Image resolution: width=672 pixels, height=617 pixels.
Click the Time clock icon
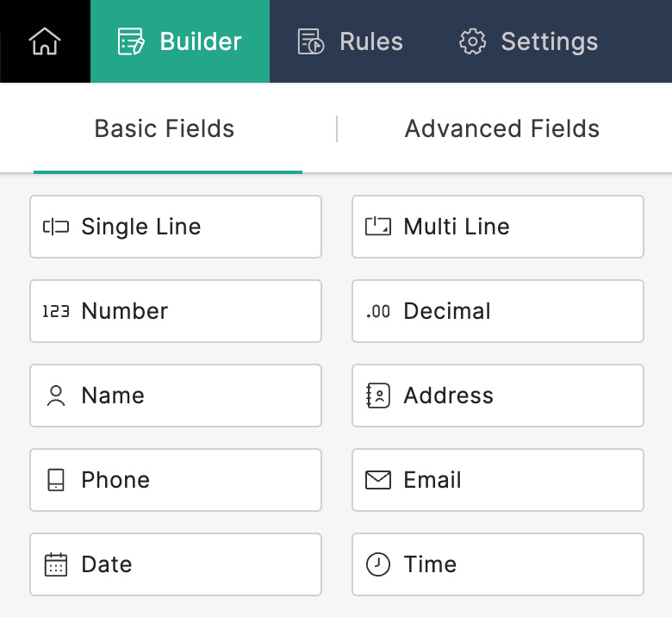(378, 564)
